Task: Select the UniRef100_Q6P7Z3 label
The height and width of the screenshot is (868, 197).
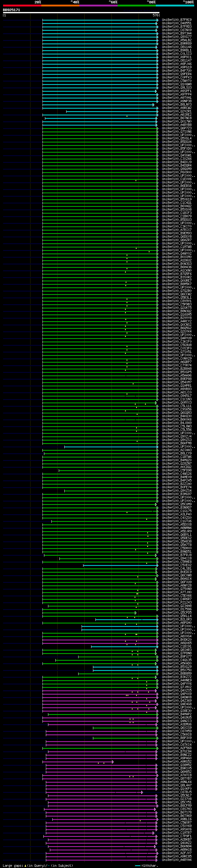Action: tap(176, 128)
